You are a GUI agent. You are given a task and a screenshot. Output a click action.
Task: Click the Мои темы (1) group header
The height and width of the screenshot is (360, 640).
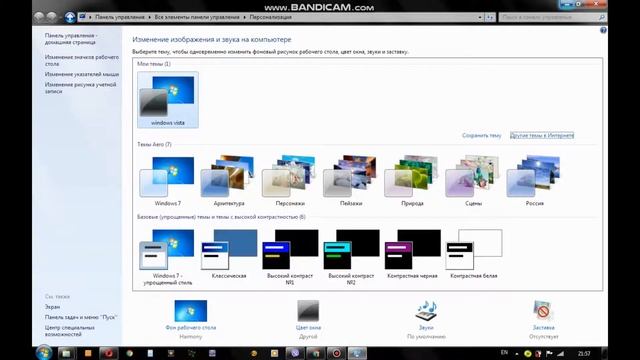tap(154, 64)
